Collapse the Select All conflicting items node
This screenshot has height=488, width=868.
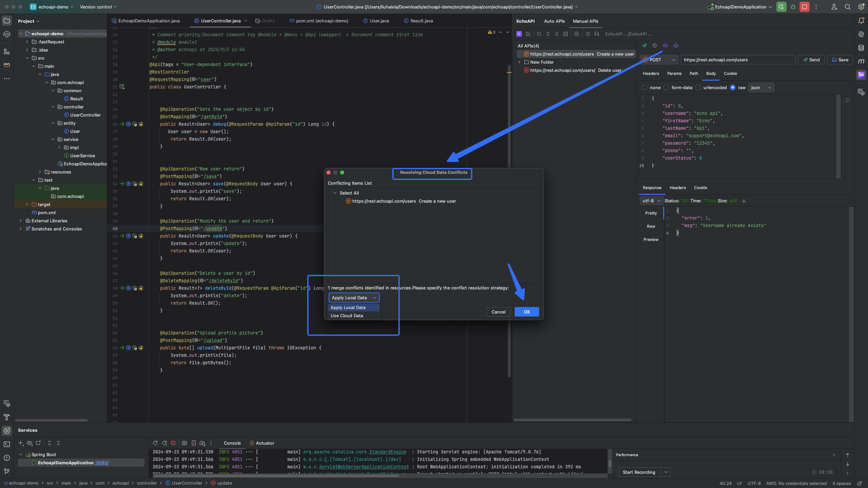[335, 193]
